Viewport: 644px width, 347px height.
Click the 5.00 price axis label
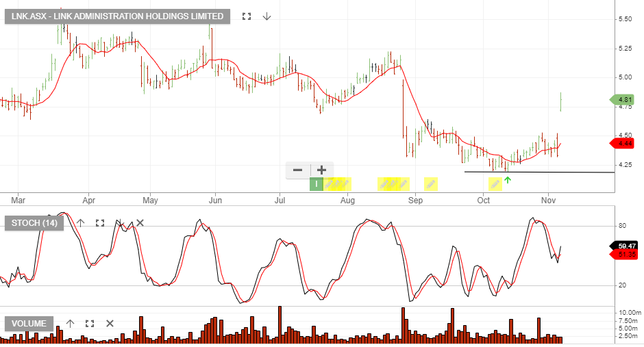coord(625,77)
